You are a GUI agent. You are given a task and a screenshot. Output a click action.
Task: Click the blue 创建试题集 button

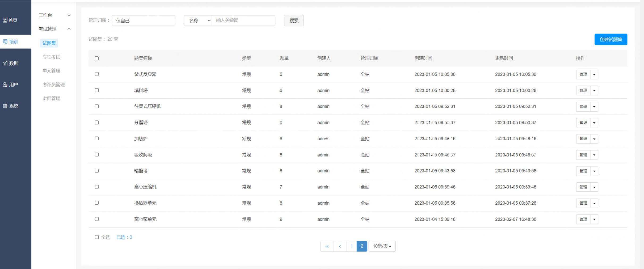coord(611,39)
